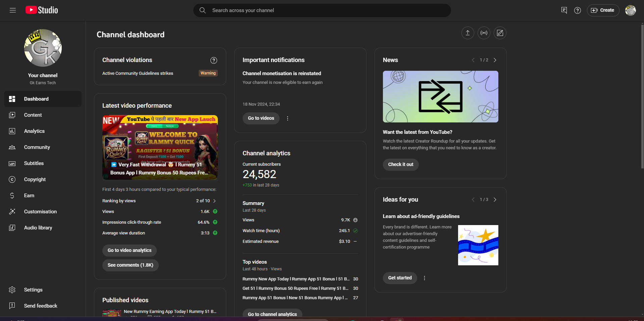Click the Get started button

(400, 278)
